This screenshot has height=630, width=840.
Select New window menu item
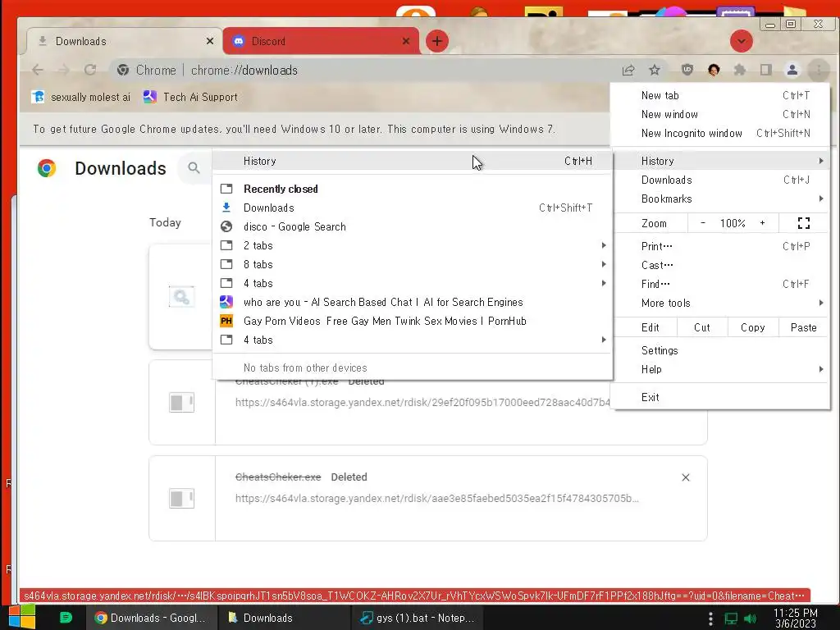pyautogui.click(x=720, y=114)
